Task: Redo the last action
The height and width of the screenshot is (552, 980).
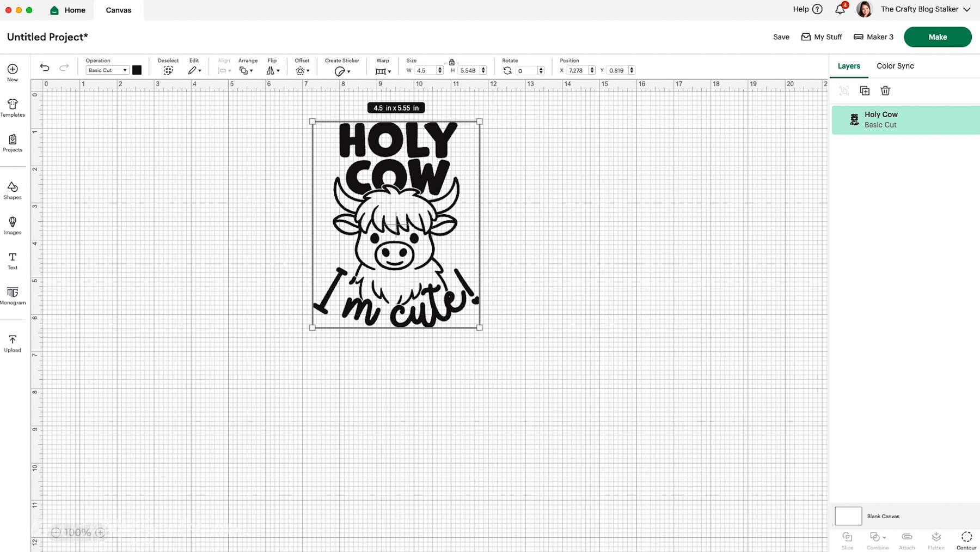Action: [64, 68]
